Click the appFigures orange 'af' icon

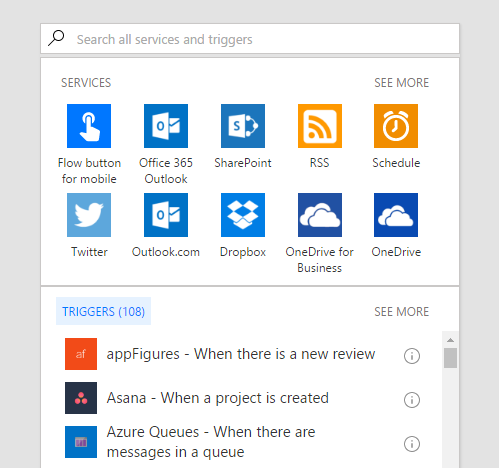coord(81,354)
